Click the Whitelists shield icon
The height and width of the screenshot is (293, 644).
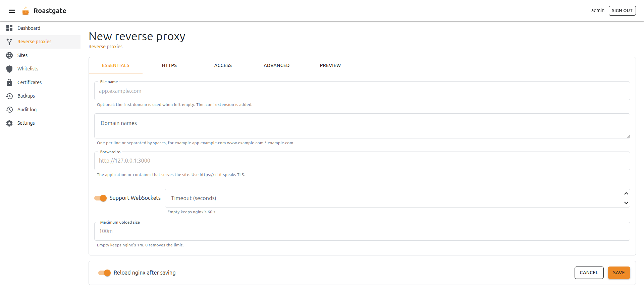[9, 69]
